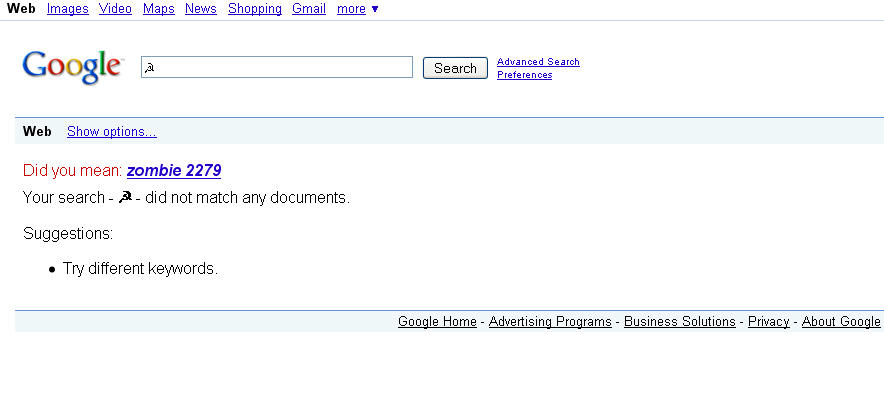Click the 'Suggestions:' heading text
The width and height of the screenshot is (884, 401).
(68, 233)
